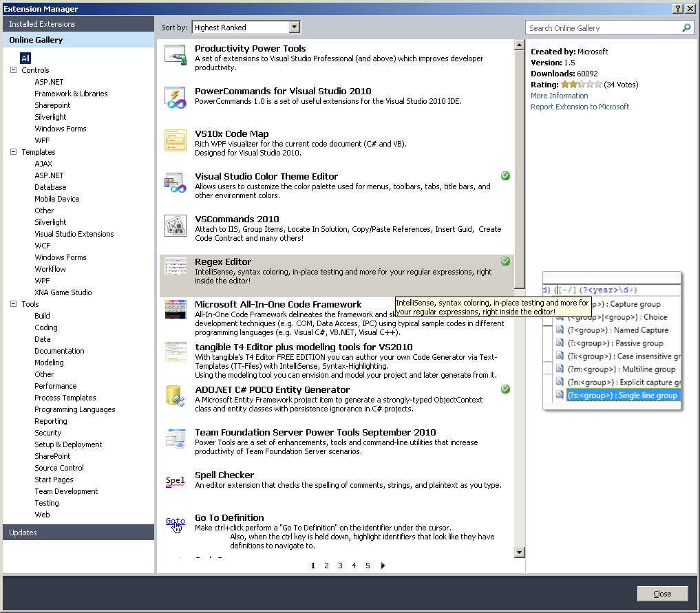Click the VS10x Code Map icon

[x=176, y=140]
